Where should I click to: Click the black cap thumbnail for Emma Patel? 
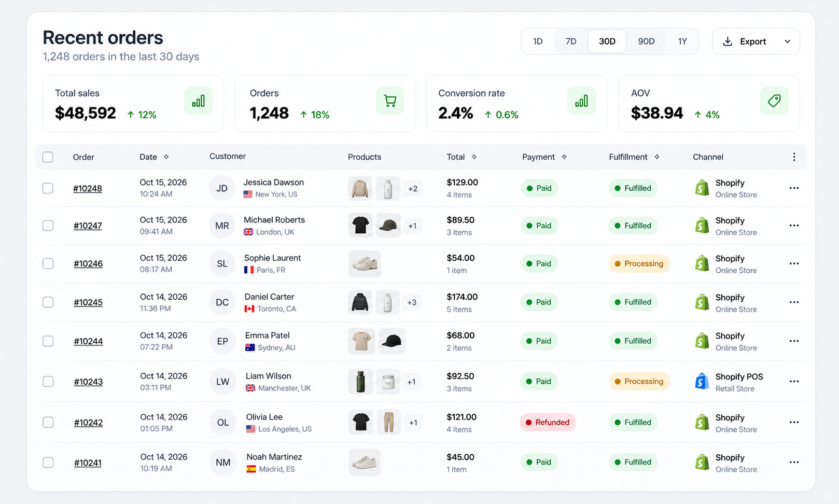click(x=391, y=341)
